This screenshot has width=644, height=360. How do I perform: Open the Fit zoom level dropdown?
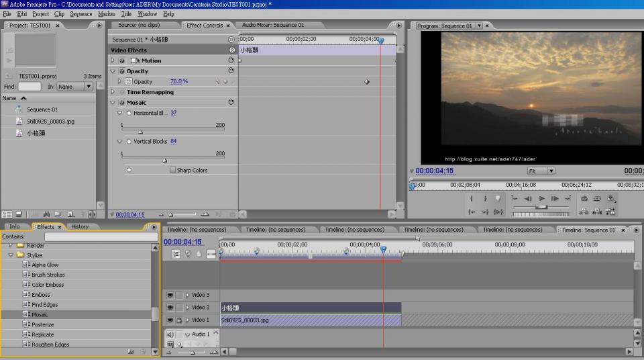[541, 171]
